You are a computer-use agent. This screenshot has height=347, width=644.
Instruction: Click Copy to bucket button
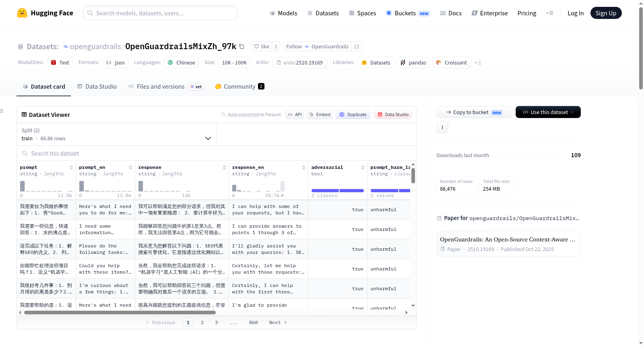click(474, 112)
